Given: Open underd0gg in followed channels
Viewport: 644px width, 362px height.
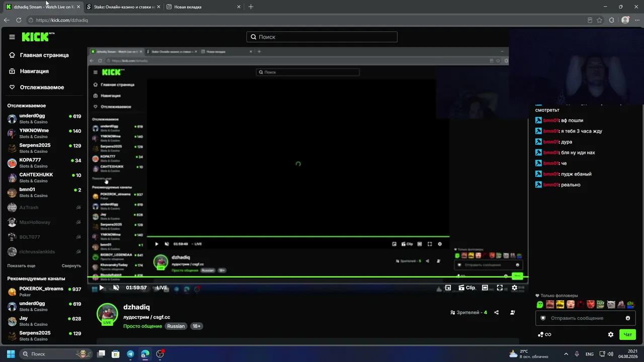Looking at the screenshot, I should [44, 119].
